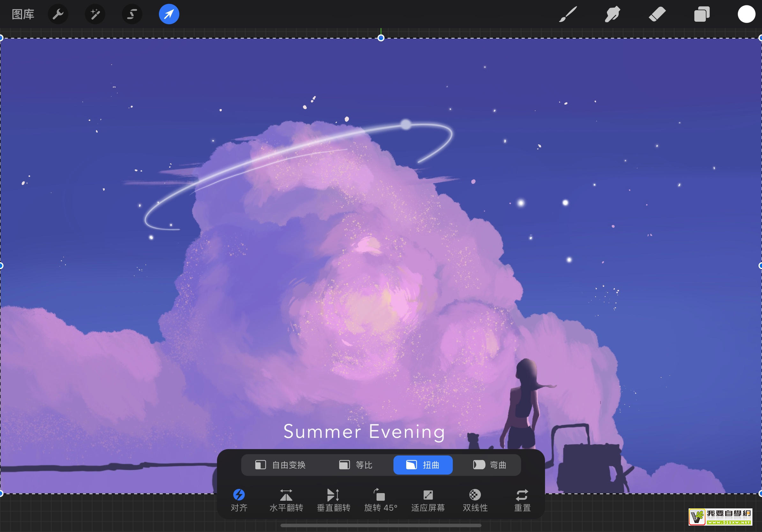The width and height of the screenshot is (762, 532).
Task: Switch to 弯曲 warp mode
Action: 489,465
